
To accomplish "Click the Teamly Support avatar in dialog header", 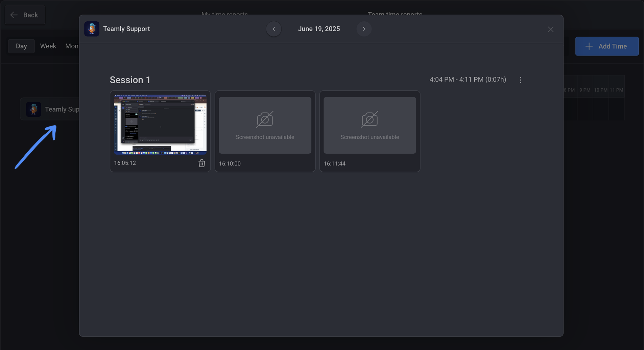I will (x=92, y=29).
